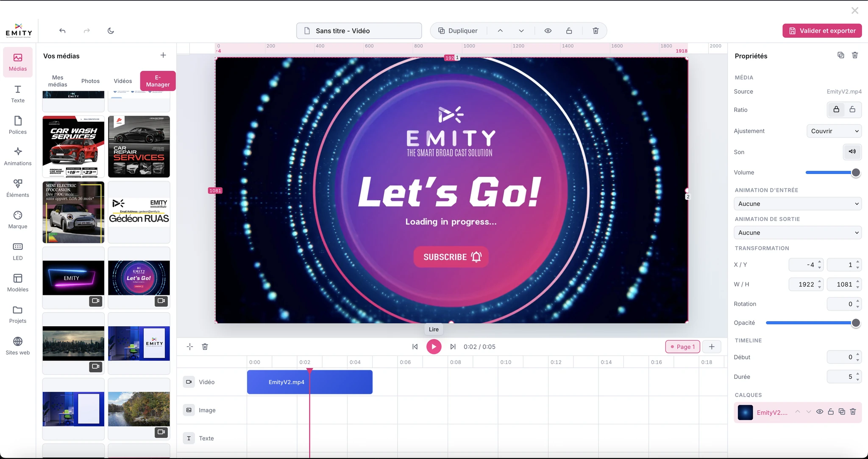The height and width of the screenshot is (459, 868).
Task: Add a new page
Action: 712,347
